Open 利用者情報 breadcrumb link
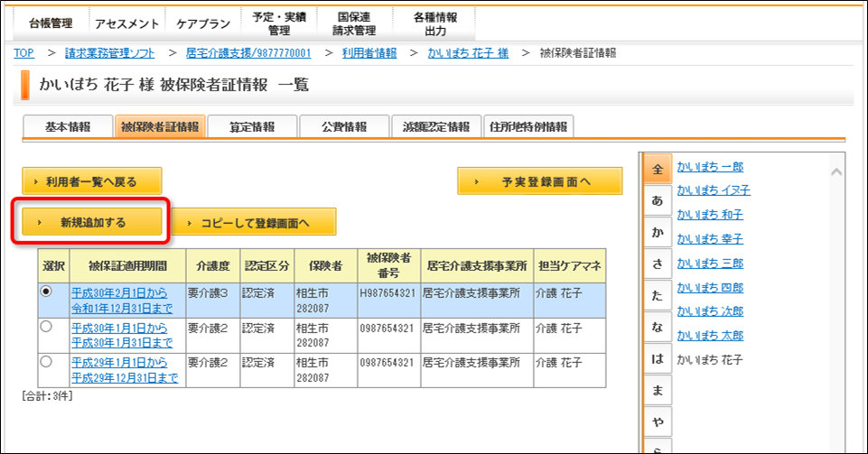 point(369,53)
